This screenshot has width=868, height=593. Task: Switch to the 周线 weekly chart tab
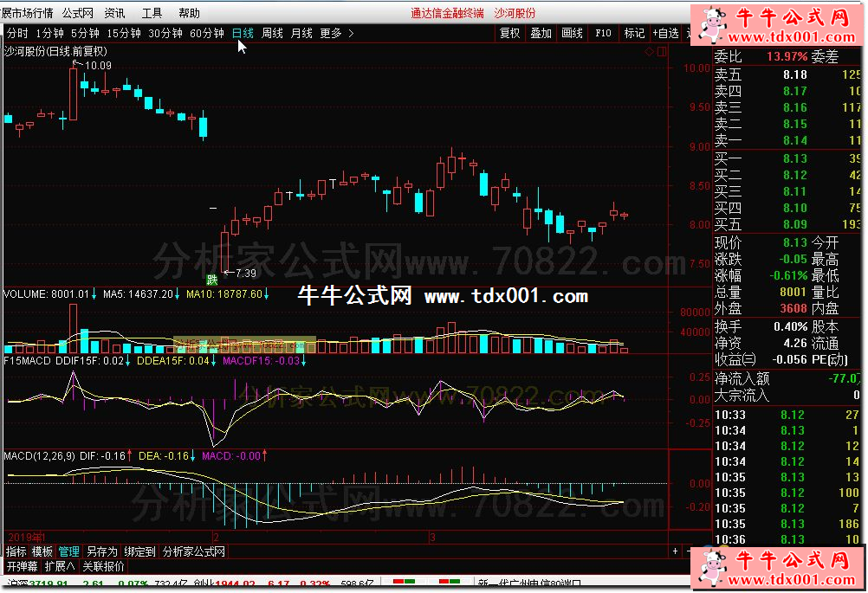[x=272, y=33]
